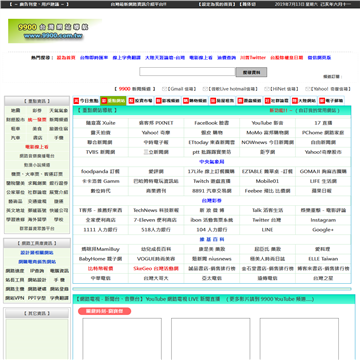Open the MoMo 富邦購物網 link
This screenshot has height=360, width=360.
click(x=268, y=133)
